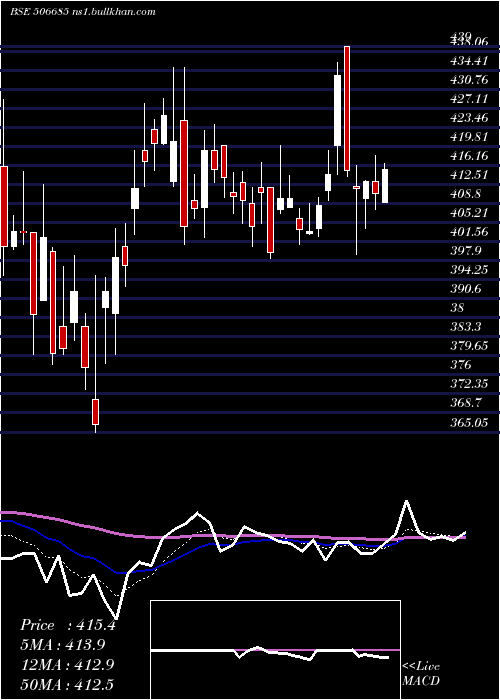Click the 368.7 price axis label
The image size is (500, 700).
point(467,403)
